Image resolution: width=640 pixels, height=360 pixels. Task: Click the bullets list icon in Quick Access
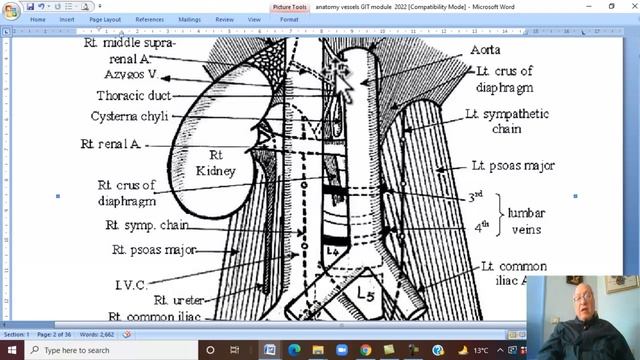click(69, 7)
